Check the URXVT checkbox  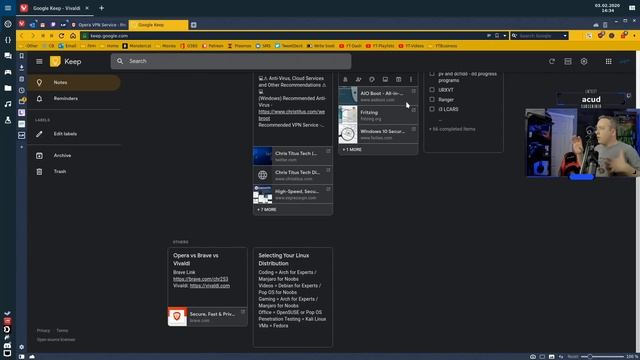(432, 89)
